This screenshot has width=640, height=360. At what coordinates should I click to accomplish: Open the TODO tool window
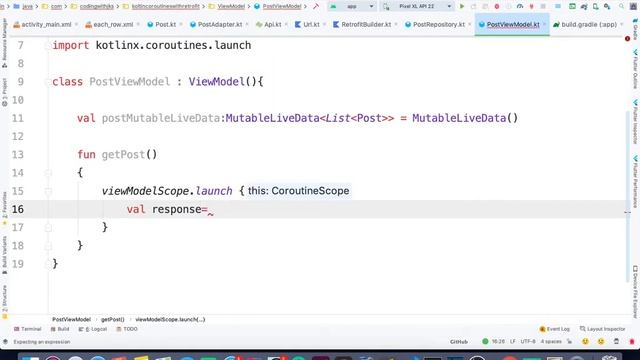pos(127,329)
